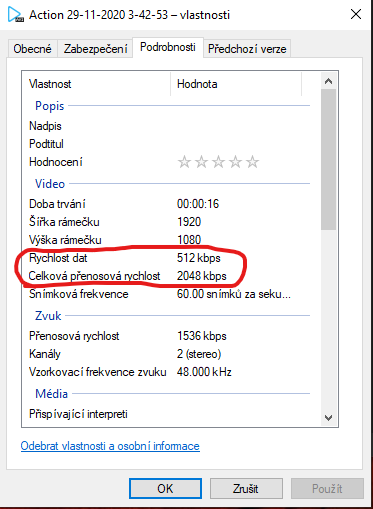Open the Předchozí verze tab
Image resolution: width=373 pixels, height=509 pixels.
[x=247, y=49]
